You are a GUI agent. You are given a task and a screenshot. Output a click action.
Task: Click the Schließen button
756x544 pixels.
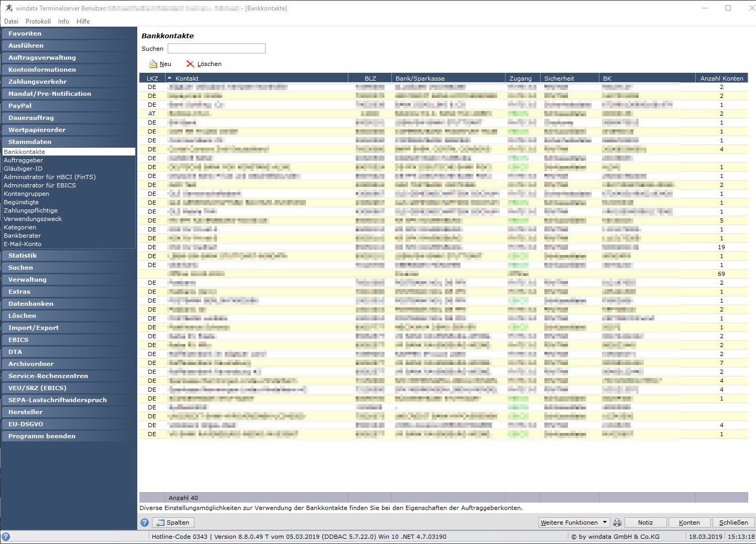click(733, 523)
